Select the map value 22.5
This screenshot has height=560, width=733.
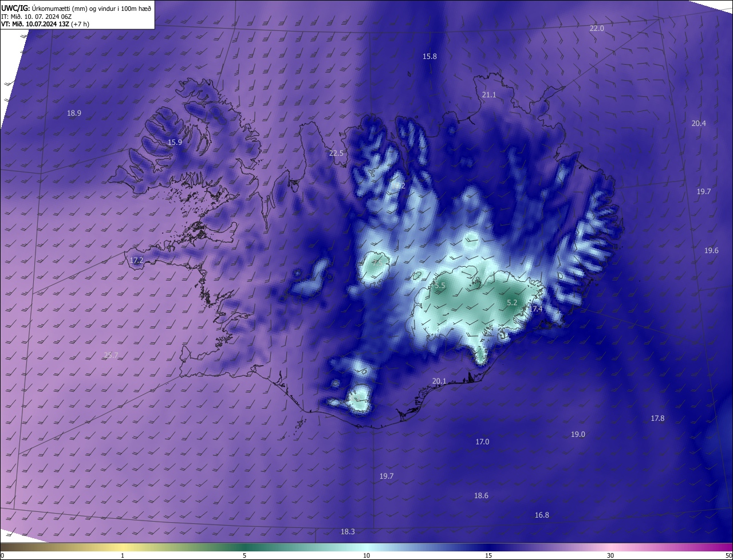pos(336,153)
